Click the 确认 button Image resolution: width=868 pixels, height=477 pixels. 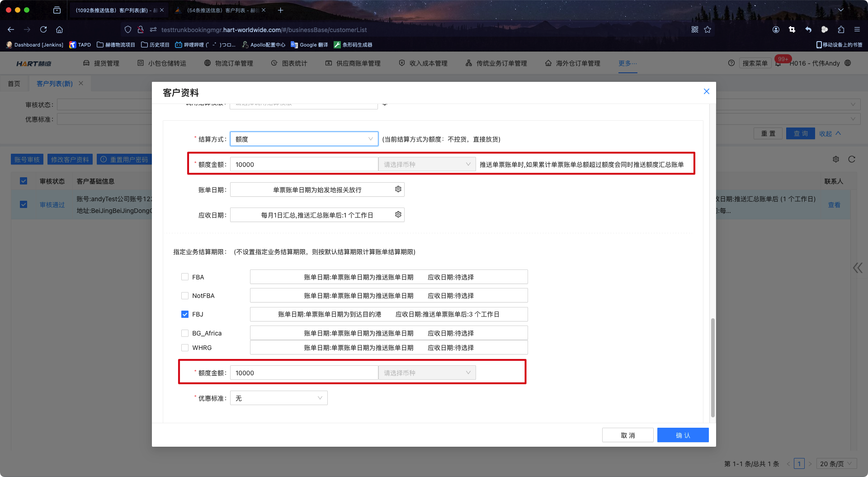pyautogui.click(x=683, y=435)
